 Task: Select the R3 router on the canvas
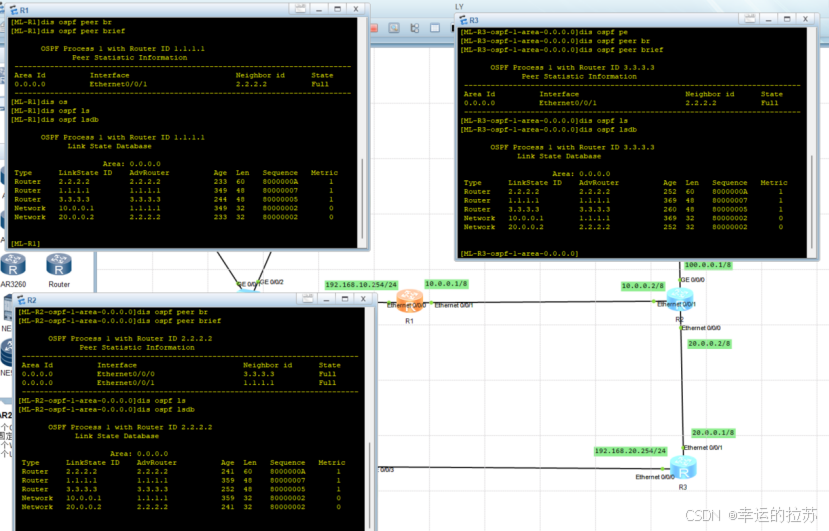(683, 468)
